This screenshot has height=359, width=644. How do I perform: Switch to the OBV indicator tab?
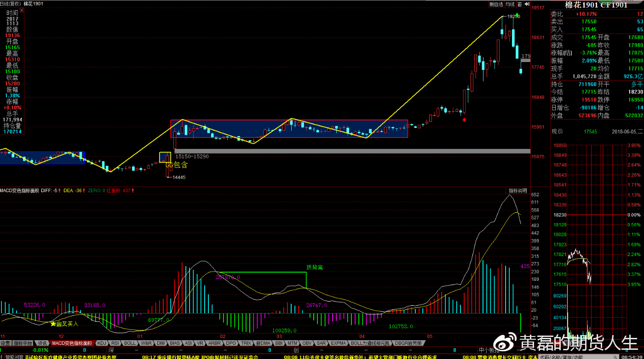307,343
